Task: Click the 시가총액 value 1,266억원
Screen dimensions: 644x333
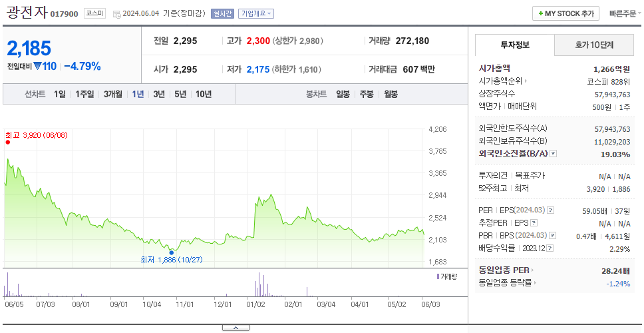Action: [x=611, y=69]
